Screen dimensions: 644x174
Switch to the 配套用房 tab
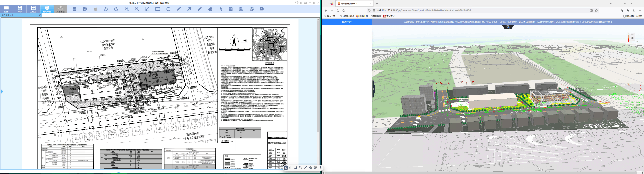point(347,22)
